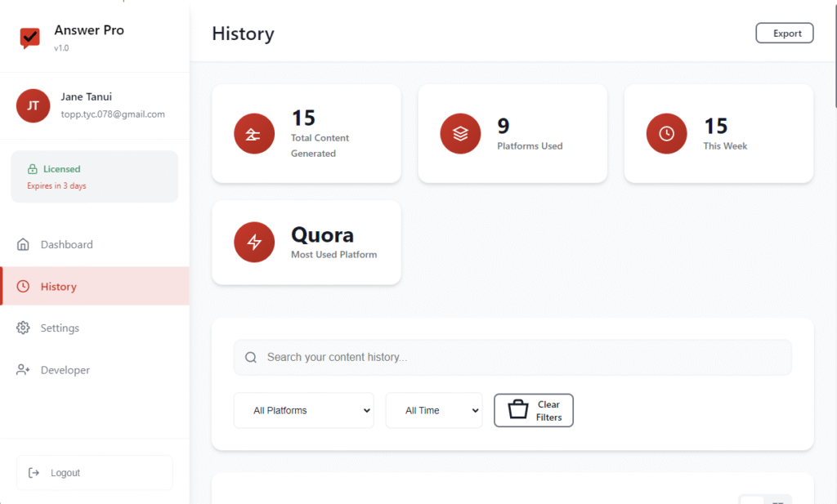
Task: Open the All Time dropdown
Action: tap(434, 410)
